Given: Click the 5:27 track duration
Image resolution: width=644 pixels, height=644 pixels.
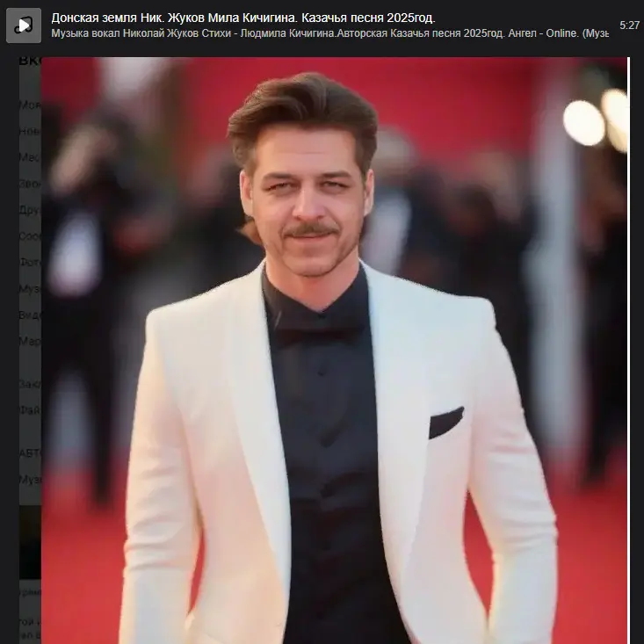Looking at the screenshot, I should click(629, 25).
